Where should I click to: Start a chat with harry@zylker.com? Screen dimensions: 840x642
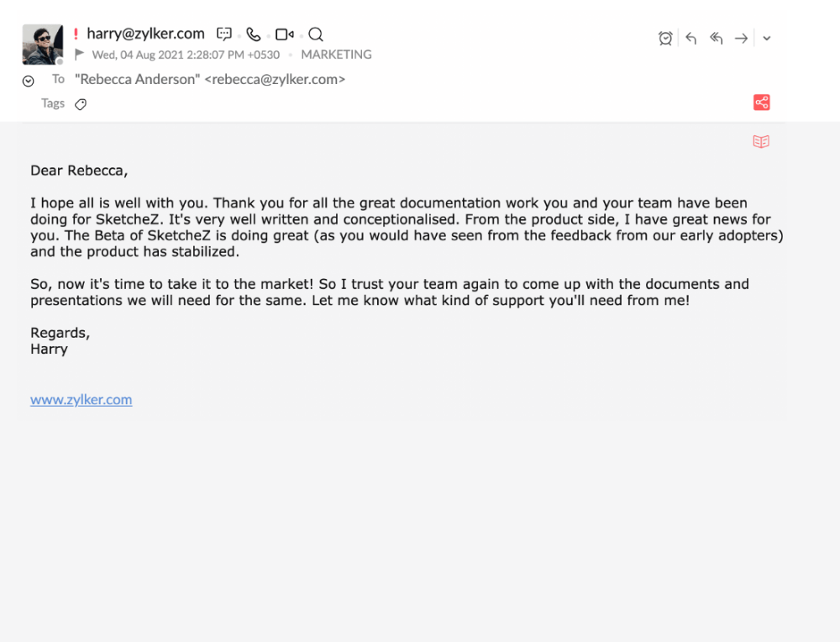point(224,34)
